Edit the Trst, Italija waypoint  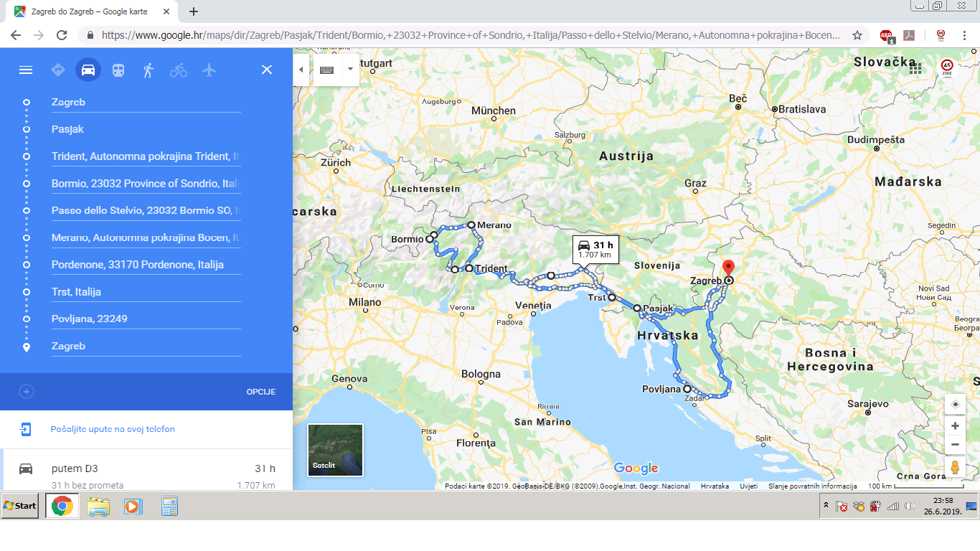coord(146,292)
